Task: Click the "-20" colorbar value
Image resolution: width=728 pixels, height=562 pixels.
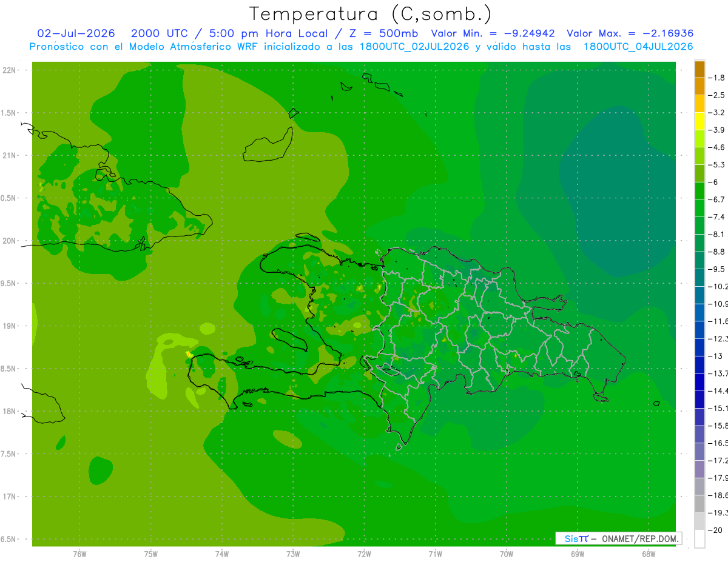Action: [x=715, y=530]
